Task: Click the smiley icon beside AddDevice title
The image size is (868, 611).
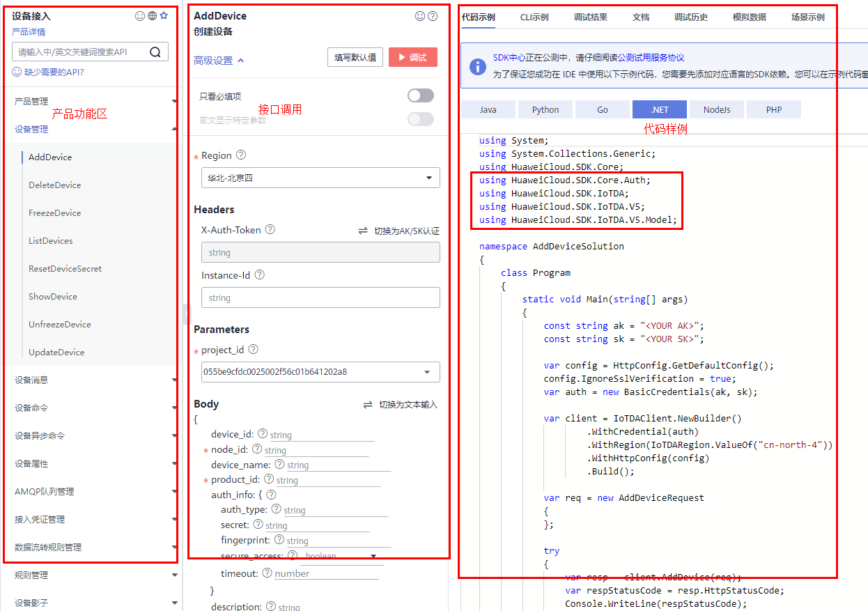Action: 419,16
